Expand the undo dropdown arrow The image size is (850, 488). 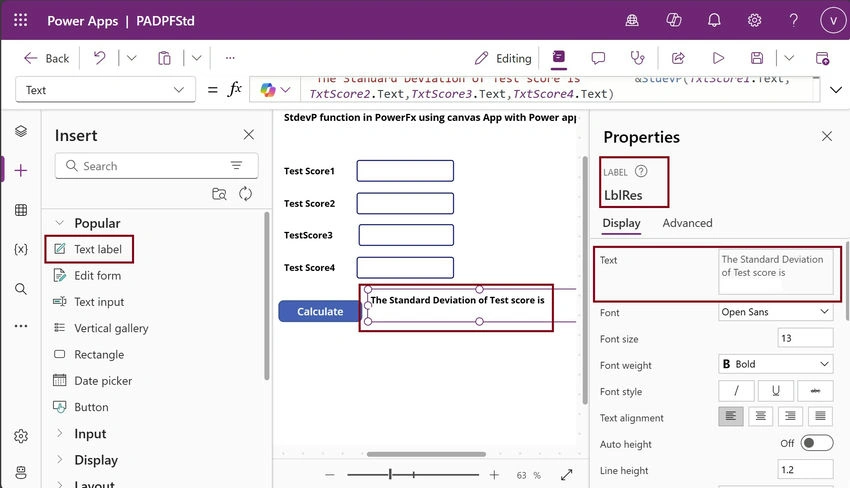click(x=131, y=57)
